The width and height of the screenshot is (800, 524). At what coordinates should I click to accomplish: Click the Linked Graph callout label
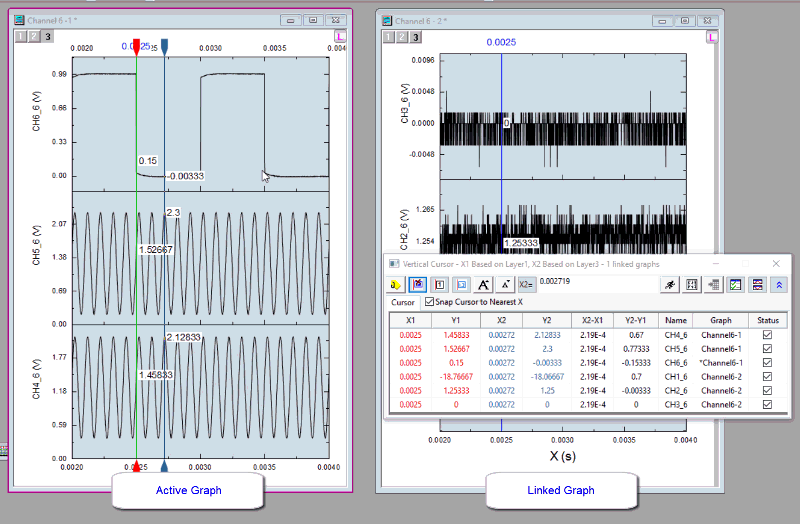(560, 490)
